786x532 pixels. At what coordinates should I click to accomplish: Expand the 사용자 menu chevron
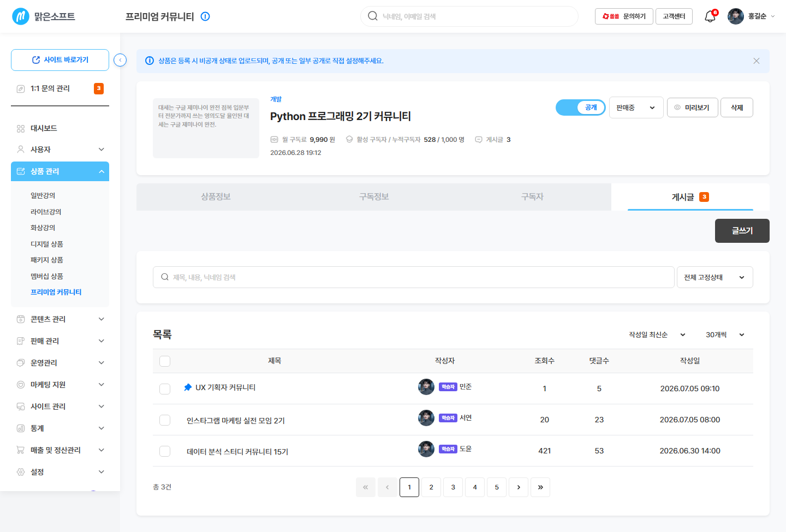(102, 150)
